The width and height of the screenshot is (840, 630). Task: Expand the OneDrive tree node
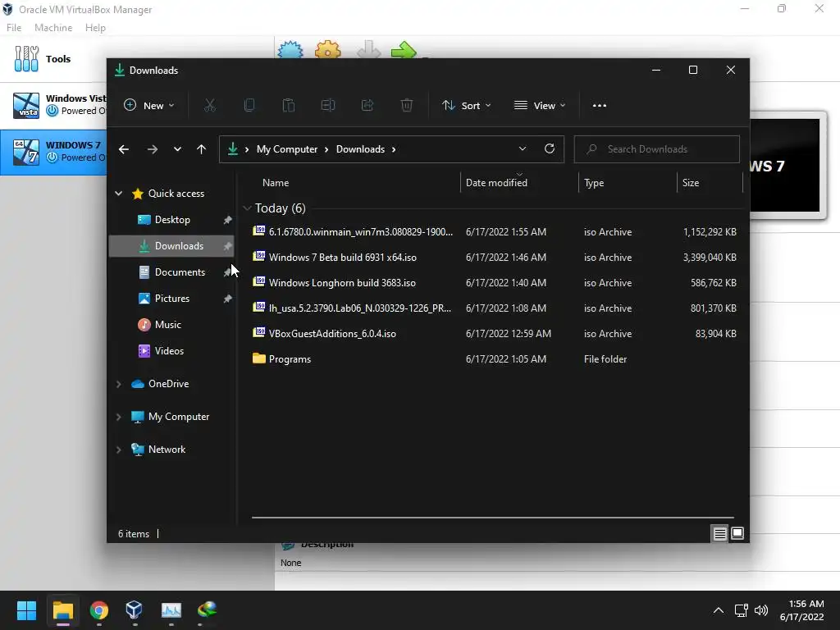pyautogui.click(x=118, y=384)
